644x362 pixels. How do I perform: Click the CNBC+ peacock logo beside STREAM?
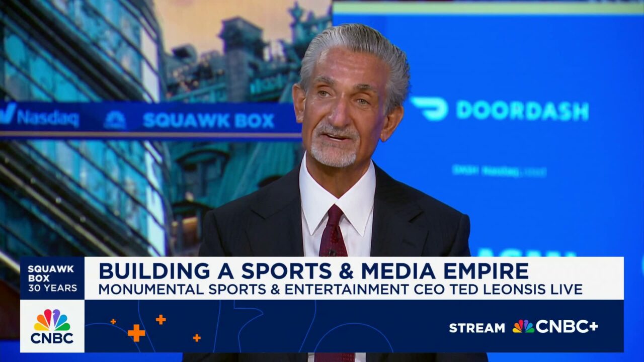tap(523, 327)
